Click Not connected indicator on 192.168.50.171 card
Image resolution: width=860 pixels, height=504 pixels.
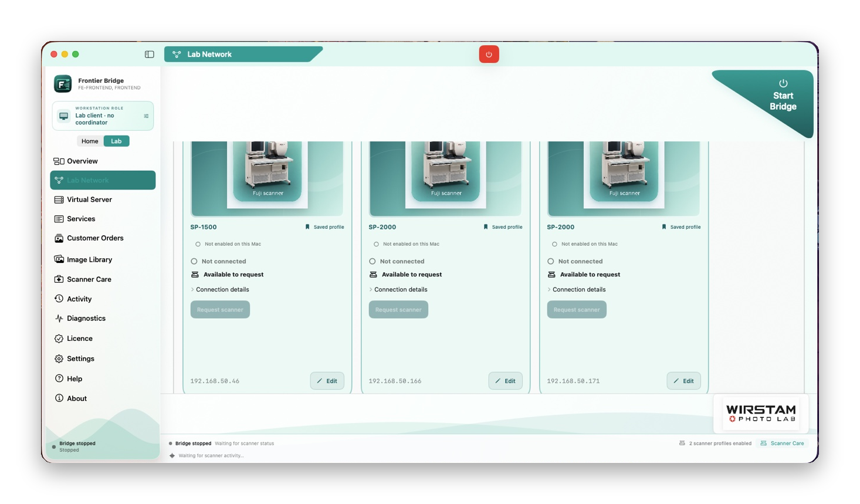[551, 262]
